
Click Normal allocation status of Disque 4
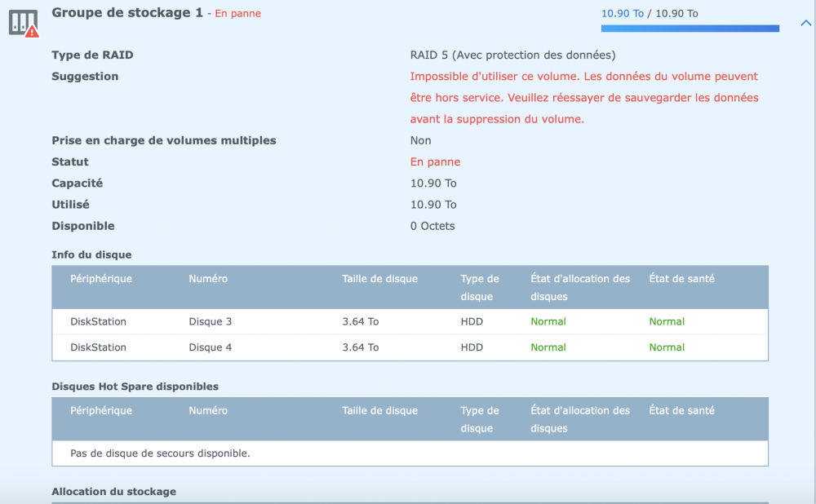point(548,347)
